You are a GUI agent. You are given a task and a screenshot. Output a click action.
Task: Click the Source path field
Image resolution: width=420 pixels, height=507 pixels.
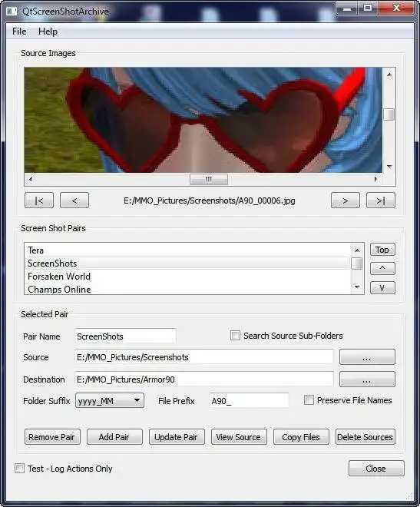(204, 357)
